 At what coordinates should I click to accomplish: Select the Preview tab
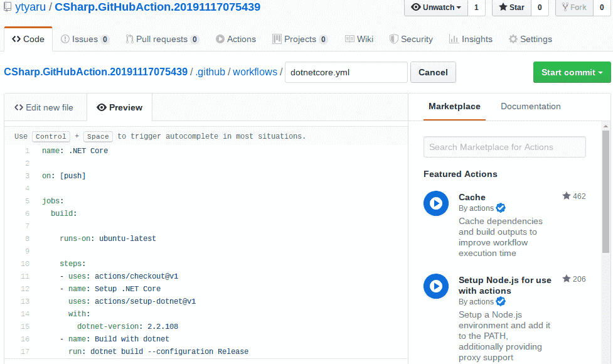click(x=120, y=107)
